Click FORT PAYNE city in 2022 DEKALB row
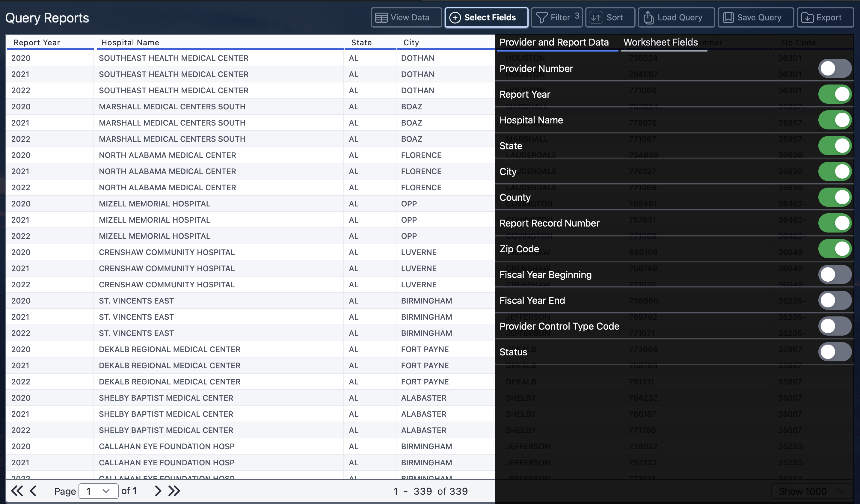 (425, 382)
